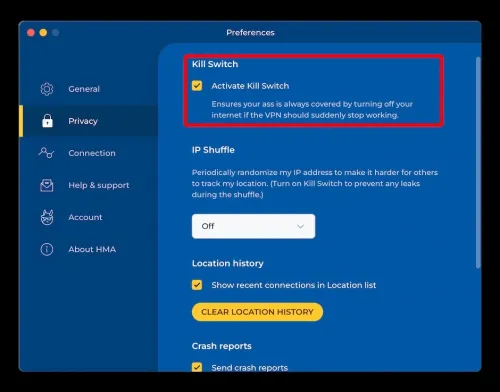Viewport: 500px width, 392px height.
Task: Uncheck the Activate Kill Switch checkbox
Action: [197, 86]
